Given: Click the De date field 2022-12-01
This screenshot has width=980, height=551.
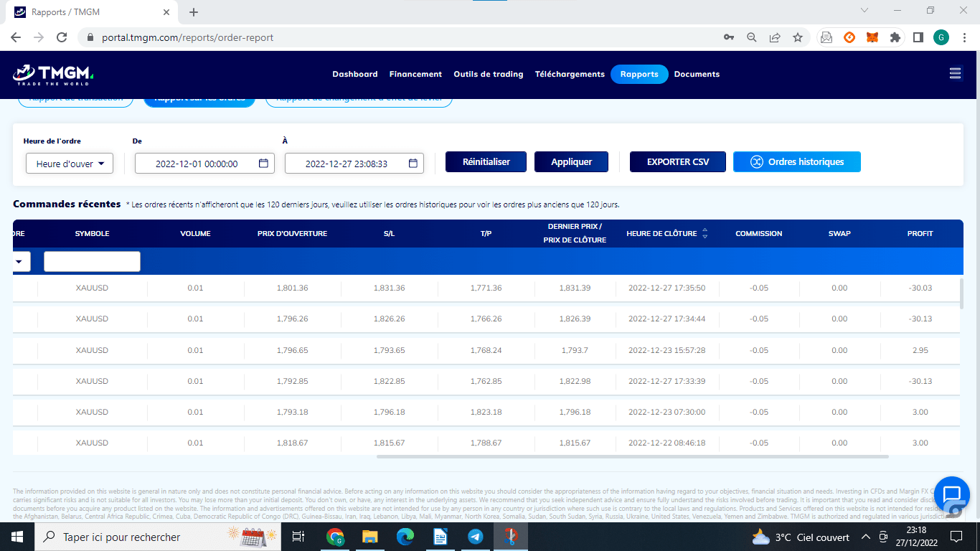Looking at the screenshot, I should pyautogui.click(x=204, y=164).
